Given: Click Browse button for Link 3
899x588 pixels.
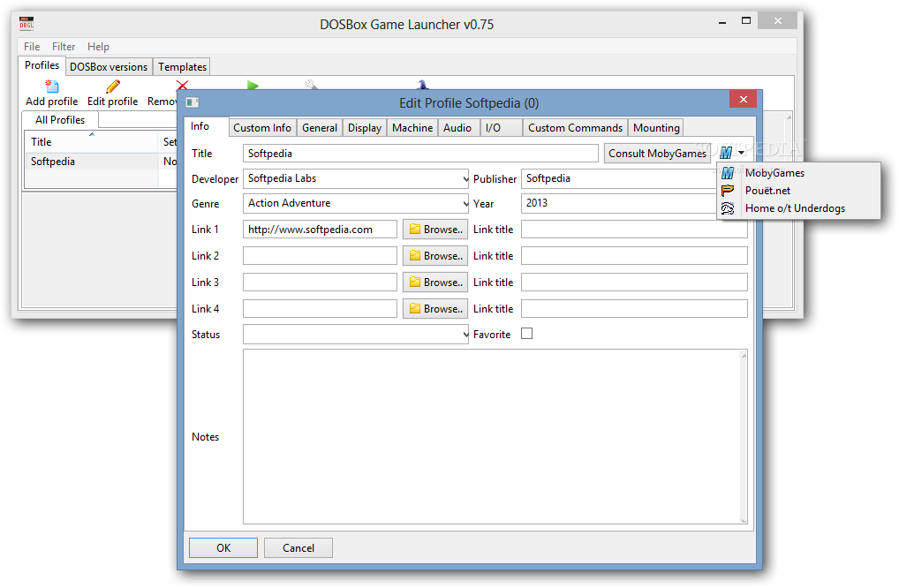Looking at the screenshot, I should tap(435, 283).
